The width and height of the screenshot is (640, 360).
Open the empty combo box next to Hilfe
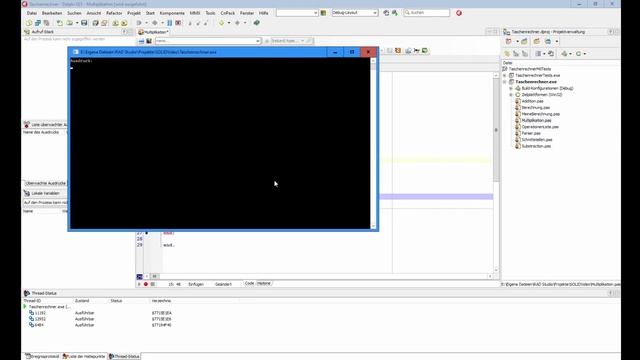coord(297,13)
